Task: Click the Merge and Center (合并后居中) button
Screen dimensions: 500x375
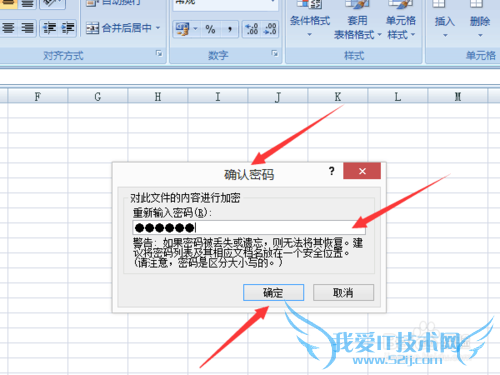Action: point(119,28)
